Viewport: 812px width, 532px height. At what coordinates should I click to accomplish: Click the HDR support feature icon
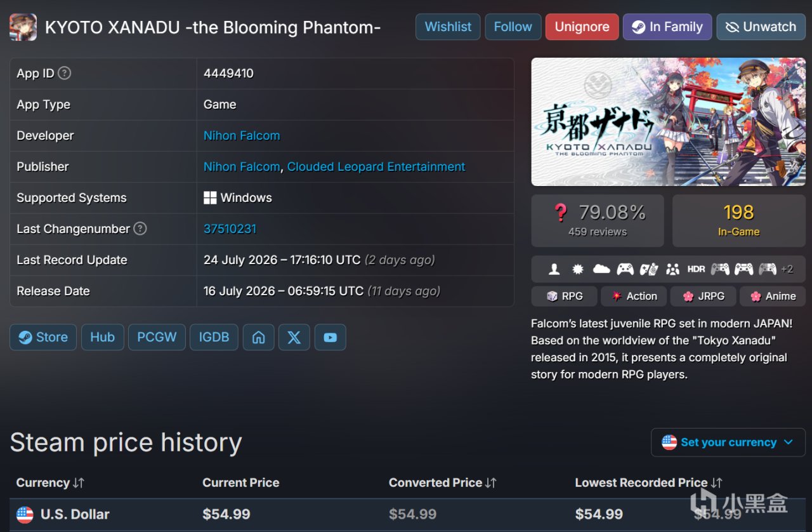(696, 269)
